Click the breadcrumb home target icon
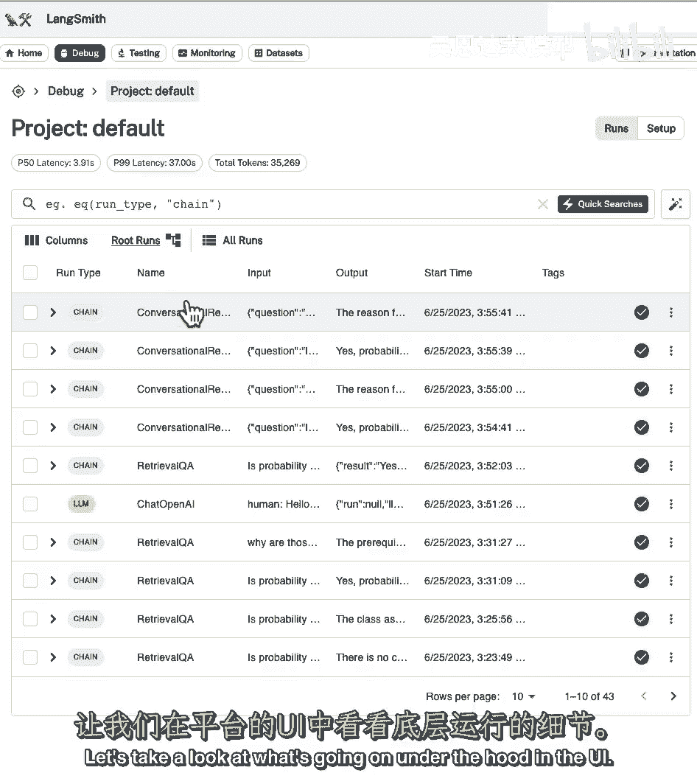 (18, 91)
